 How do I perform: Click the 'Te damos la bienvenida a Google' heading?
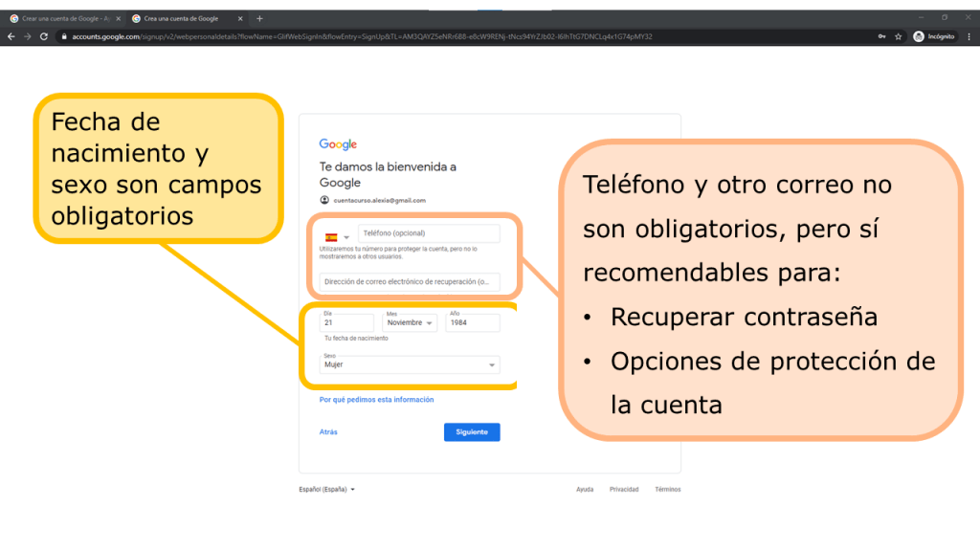tap(388, 175)
